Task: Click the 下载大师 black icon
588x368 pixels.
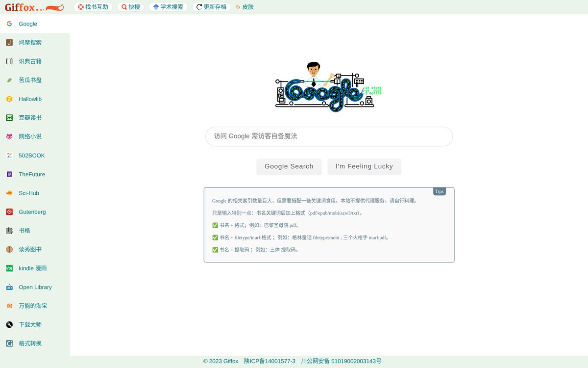Action: [x=9, y=325]
